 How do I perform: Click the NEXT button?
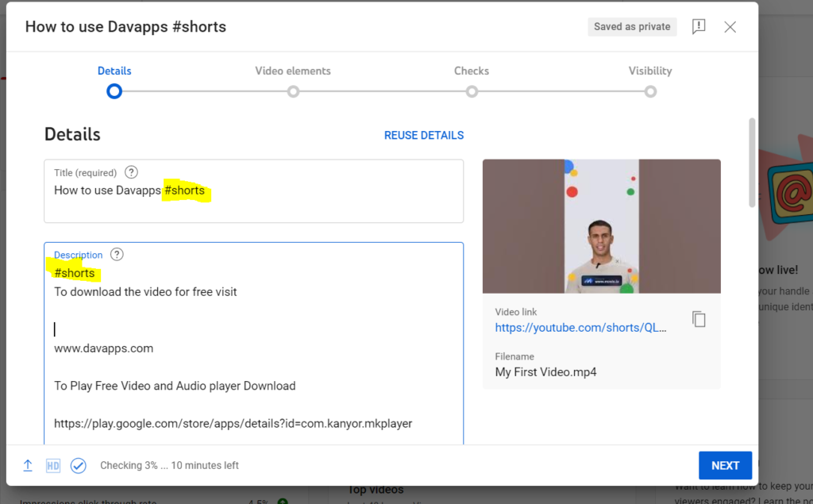point(725,466)
